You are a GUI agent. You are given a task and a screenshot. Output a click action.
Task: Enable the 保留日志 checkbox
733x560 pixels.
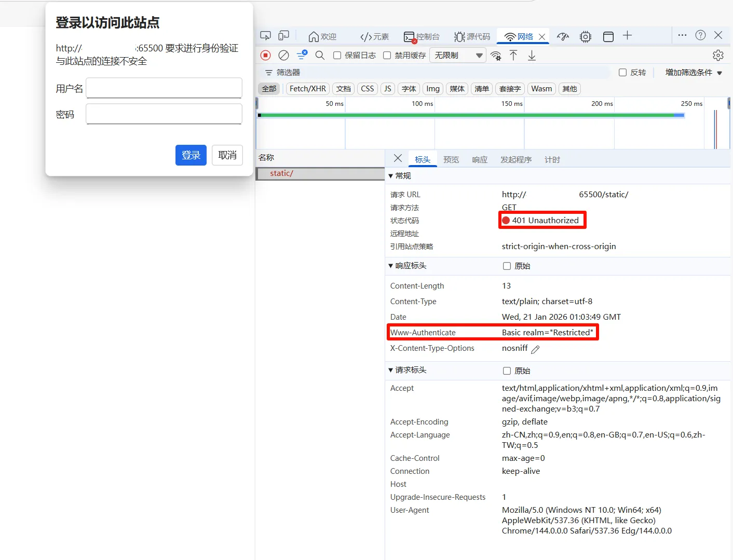pyautogui.click(x=337, y=56)
